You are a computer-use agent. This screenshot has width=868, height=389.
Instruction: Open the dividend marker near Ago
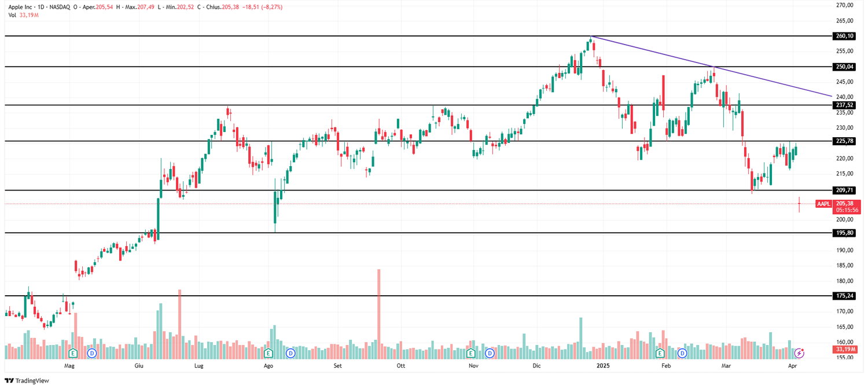(290, 353)
